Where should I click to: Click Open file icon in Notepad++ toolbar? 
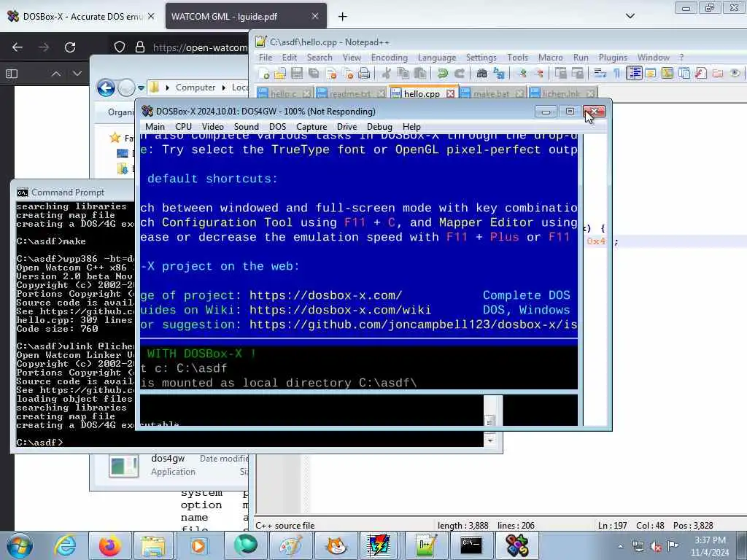[280, 73]
